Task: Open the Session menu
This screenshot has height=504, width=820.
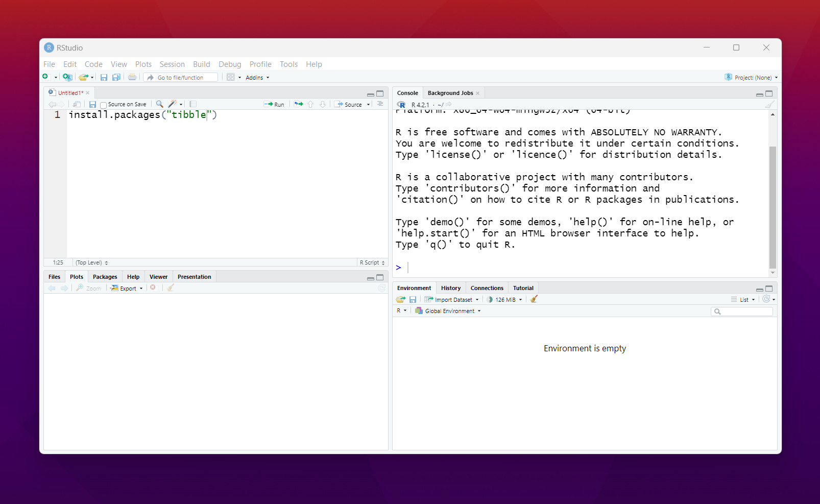Action: pyautogui.click(x=172, y=64)
